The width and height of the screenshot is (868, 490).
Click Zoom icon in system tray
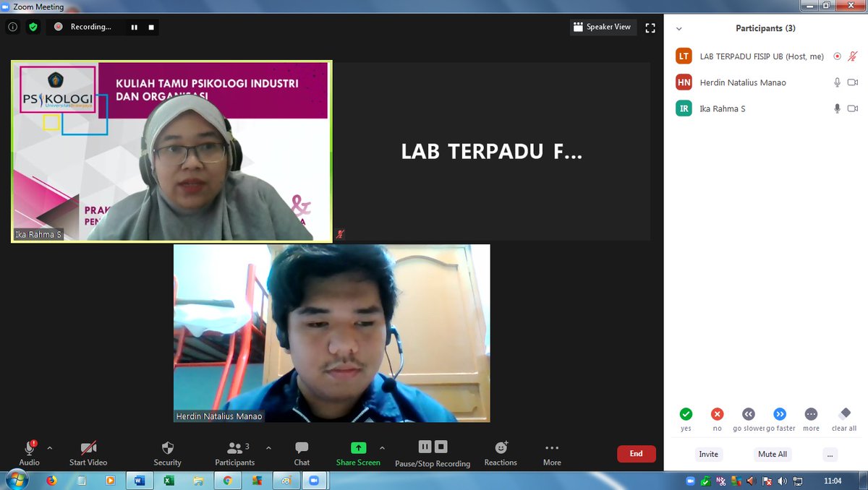click(690, 481)
